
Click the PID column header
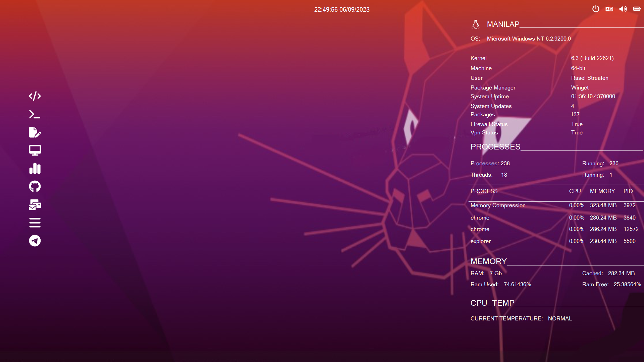(x=628, y=191)
